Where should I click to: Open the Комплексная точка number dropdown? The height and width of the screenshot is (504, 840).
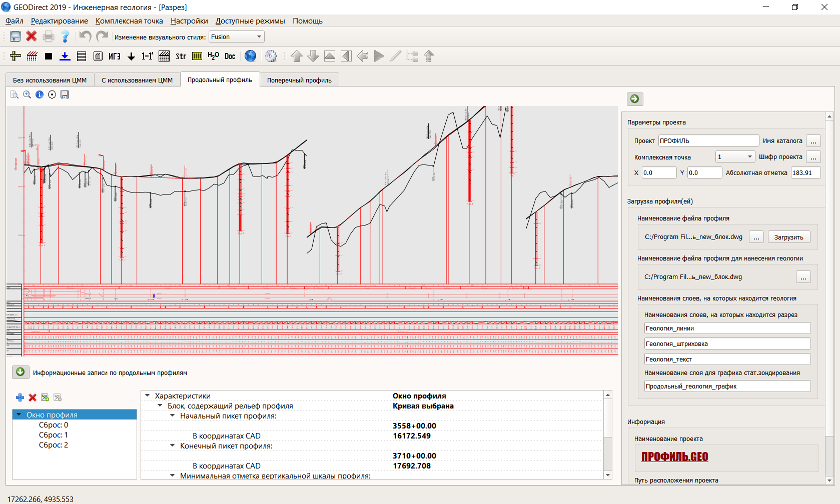[x=735, y=157]
